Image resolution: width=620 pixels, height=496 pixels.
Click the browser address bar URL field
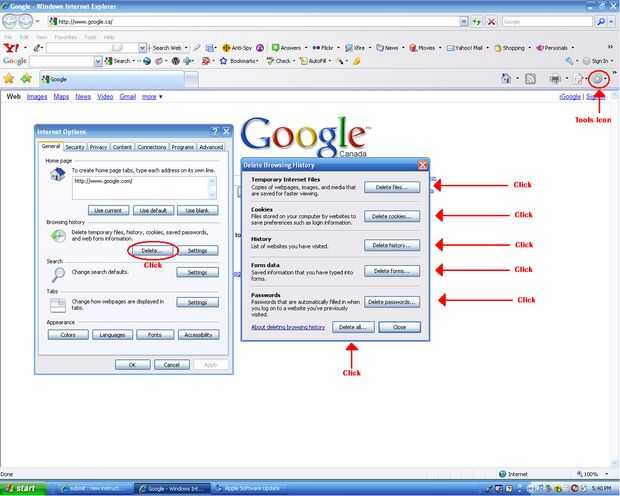point(253,21)
